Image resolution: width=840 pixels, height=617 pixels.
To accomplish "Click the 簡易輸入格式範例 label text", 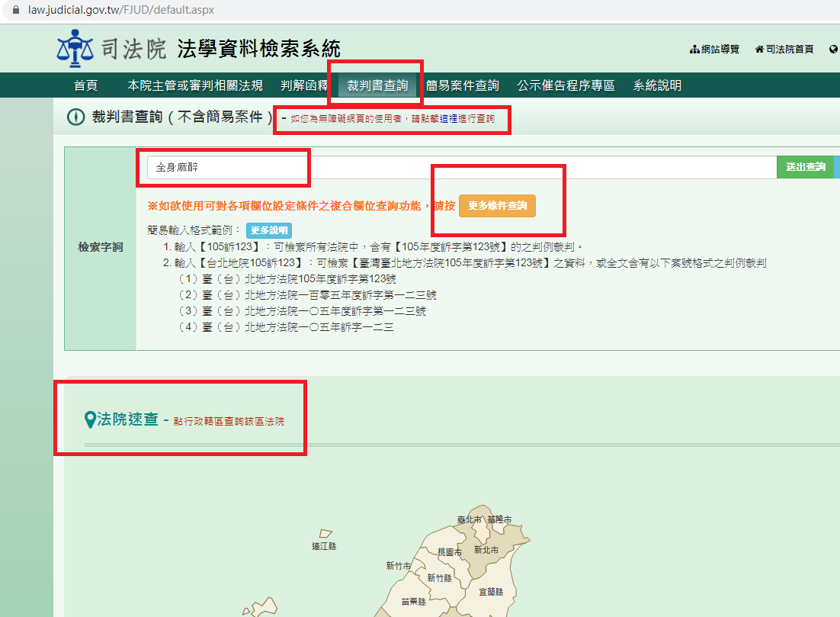I will tap(194, 230).
